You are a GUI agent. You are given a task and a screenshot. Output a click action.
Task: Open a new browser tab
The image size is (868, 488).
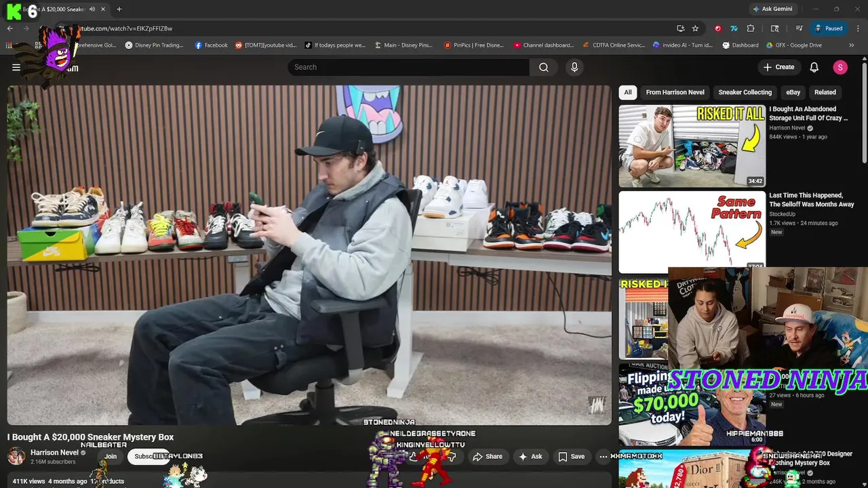point(119,9)
